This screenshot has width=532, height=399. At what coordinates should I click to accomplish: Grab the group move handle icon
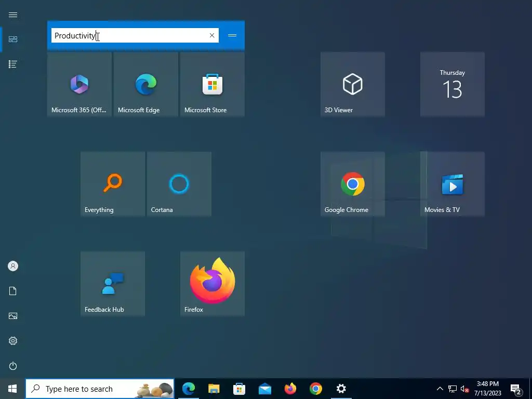pos(232,35)
